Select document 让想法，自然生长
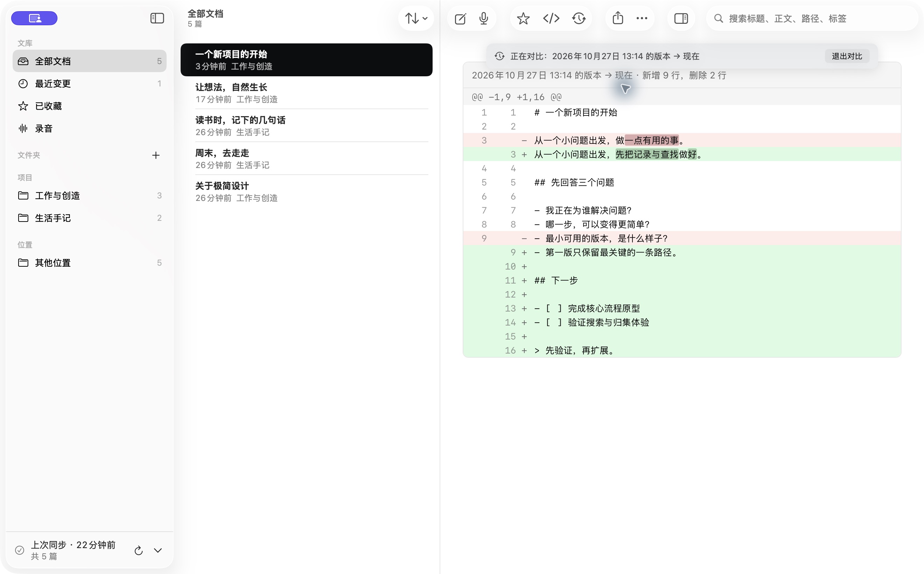This screenshot has height=574, width=924. [306, 93]
